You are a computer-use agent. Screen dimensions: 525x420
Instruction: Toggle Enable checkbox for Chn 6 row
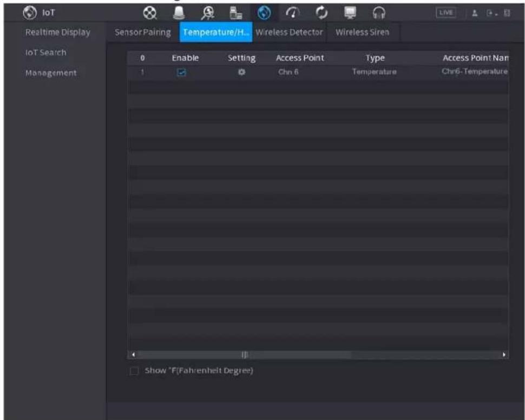[181, 73]
